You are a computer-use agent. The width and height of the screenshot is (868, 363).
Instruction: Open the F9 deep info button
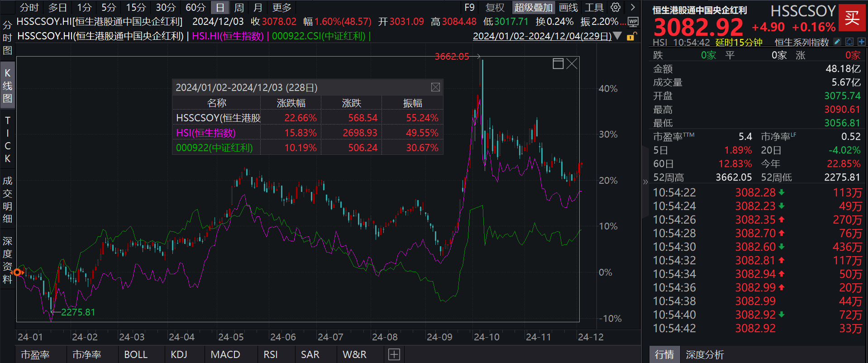click(469, 7)
